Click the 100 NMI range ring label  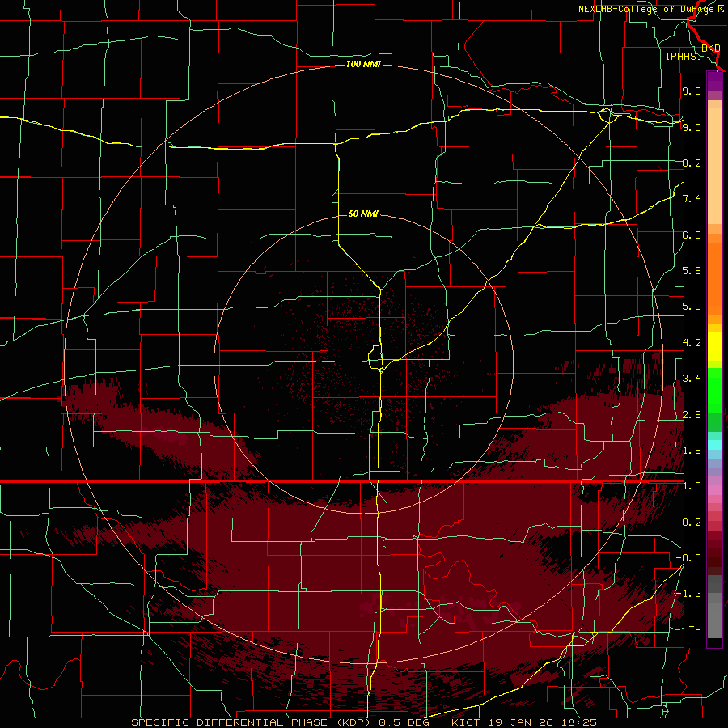pyautogui.click(x=363, y=64)
